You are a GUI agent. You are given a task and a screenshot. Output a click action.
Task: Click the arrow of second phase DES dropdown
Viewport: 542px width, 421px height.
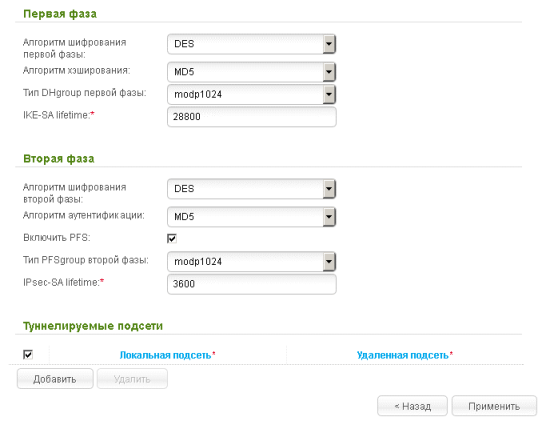329,189
